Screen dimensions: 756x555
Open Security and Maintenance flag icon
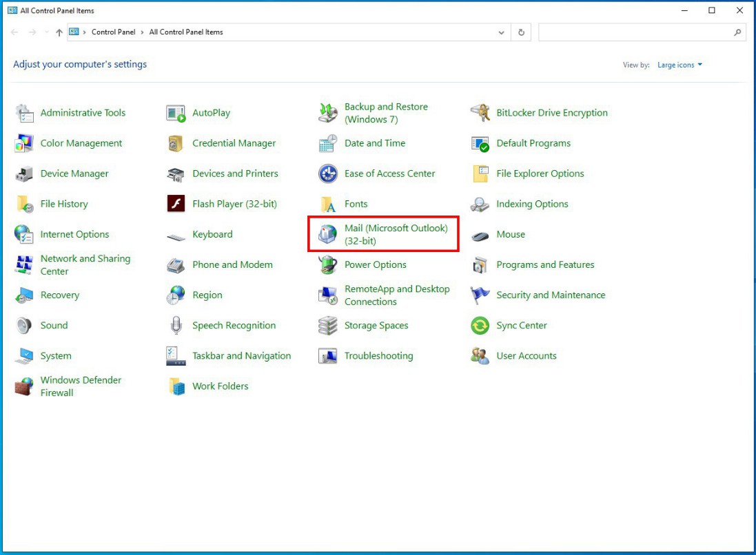pos(480,295)
